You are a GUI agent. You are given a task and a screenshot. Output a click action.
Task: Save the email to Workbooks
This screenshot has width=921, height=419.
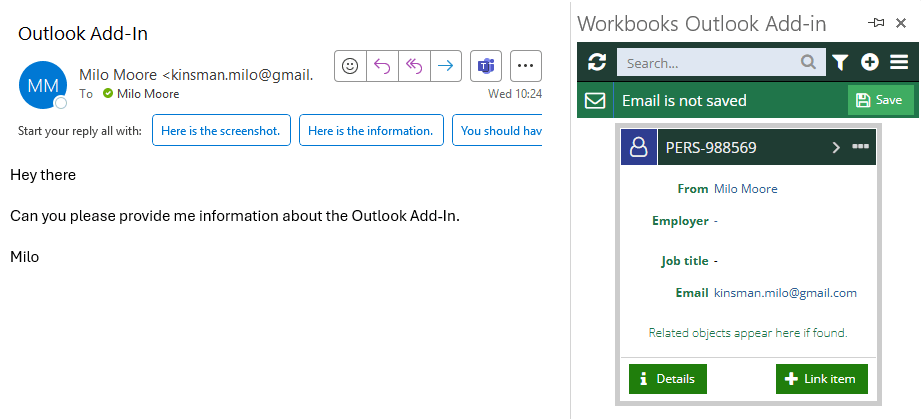tap(880, 100)
